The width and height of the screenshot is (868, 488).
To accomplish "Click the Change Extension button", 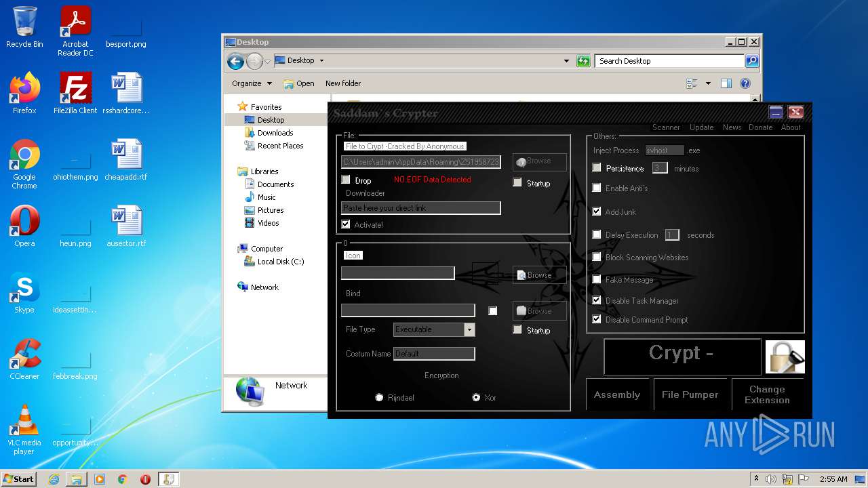I will click(x=768, y=394).
